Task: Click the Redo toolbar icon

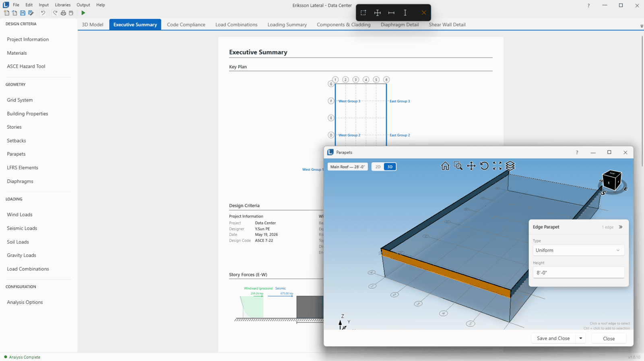Action: [x=55, y=13]
